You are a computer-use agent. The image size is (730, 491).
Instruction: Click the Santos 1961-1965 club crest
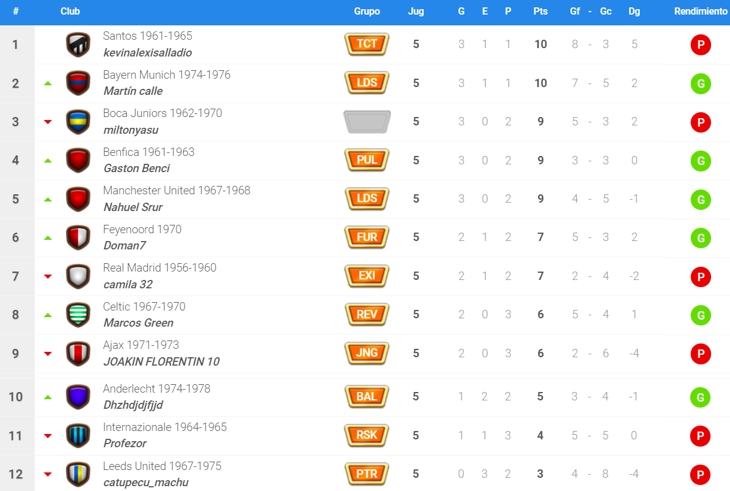point(78,44)
